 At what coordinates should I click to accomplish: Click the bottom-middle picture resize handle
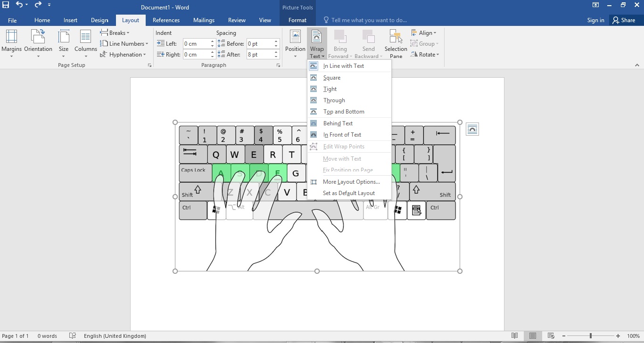click(x=317, y=271)
